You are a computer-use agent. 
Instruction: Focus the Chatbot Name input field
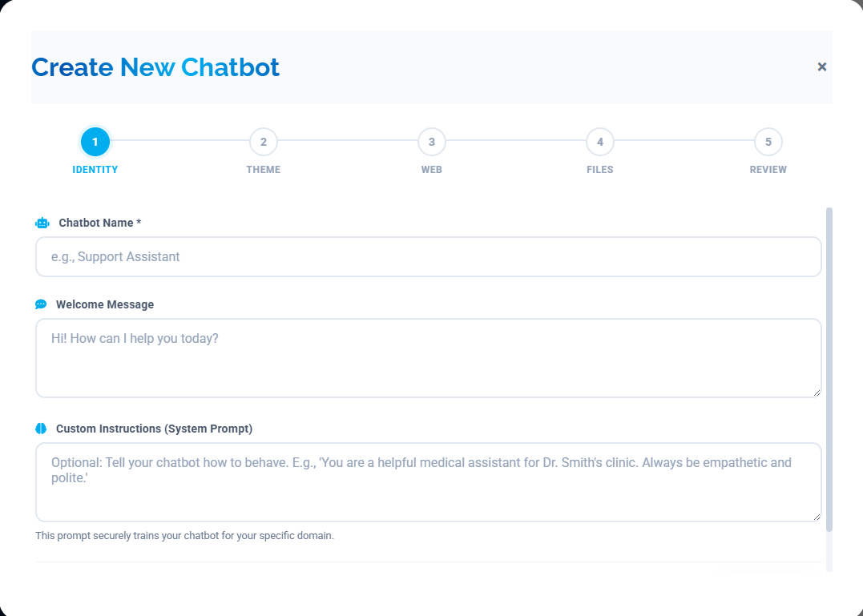pos(429,257)
